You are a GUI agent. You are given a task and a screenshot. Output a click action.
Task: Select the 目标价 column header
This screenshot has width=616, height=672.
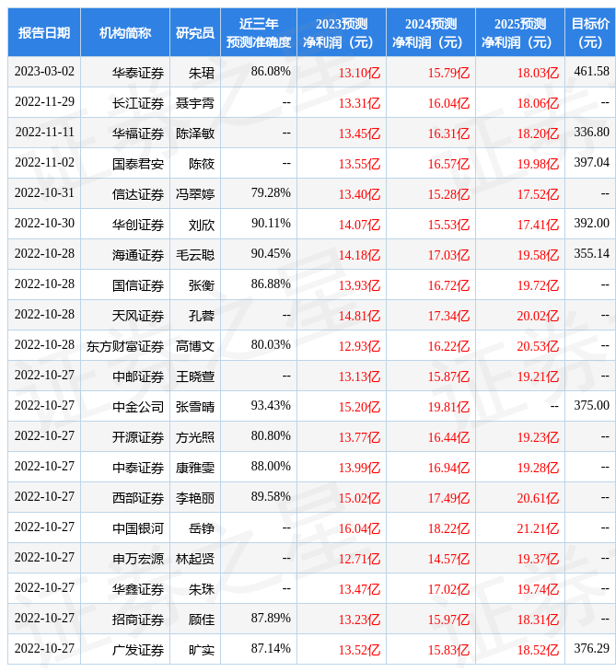(590, 33)
